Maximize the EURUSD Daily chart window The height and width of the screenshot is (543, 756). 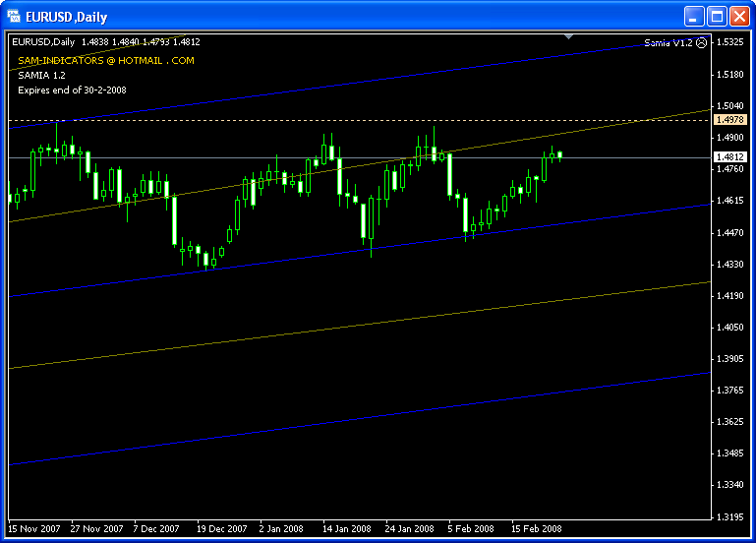(717, 17)
